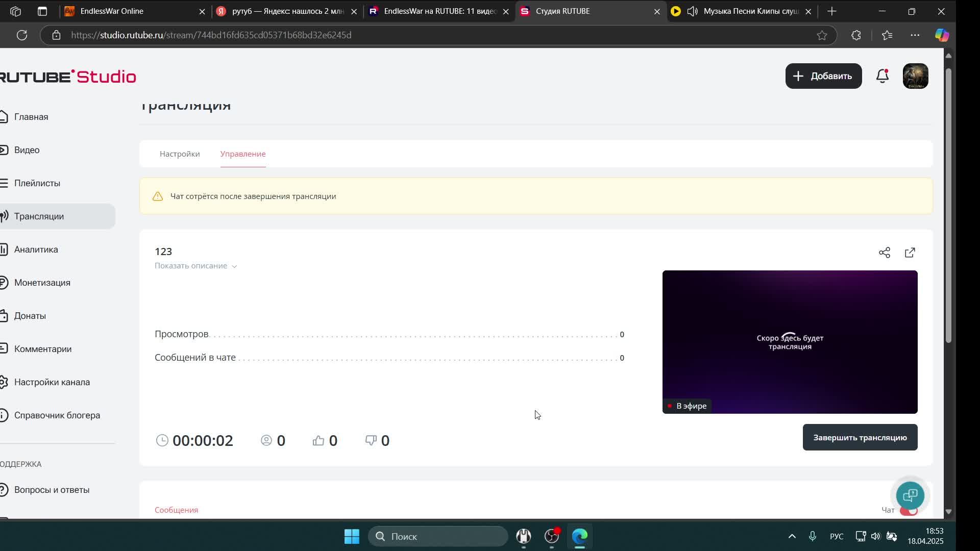Click the warning triangle icon in the notice

coord(158,196)
